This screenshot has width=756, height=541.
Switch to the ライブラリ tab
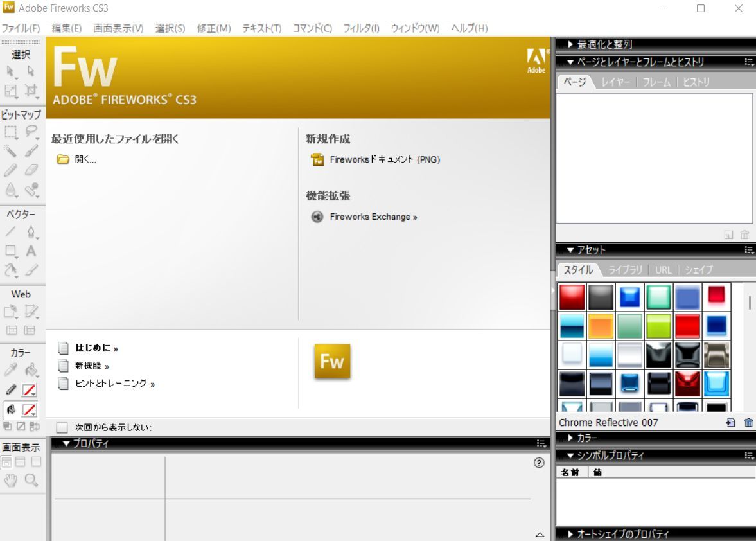[x=625, y=270]
